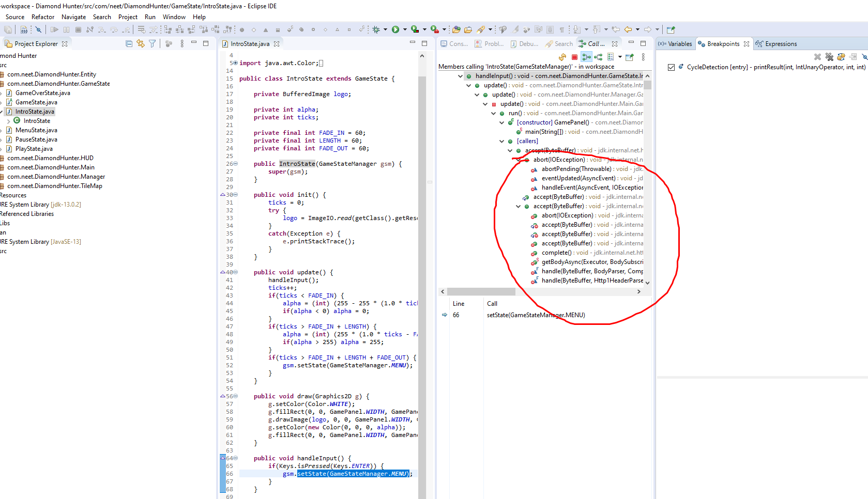Select MenuState.java in Project Explorer
This screenshot has height=499, width=868.
(36, 130)
